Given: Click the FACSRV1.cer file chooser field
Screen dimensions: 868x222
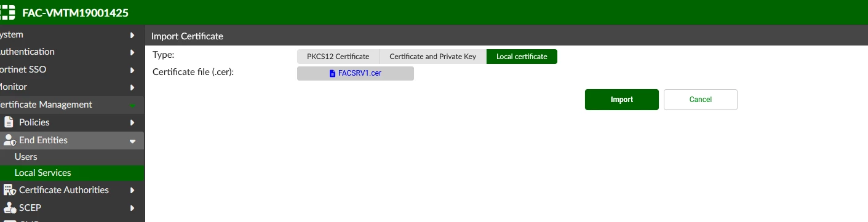Looking at the screenshot, I should pos(356,73).
